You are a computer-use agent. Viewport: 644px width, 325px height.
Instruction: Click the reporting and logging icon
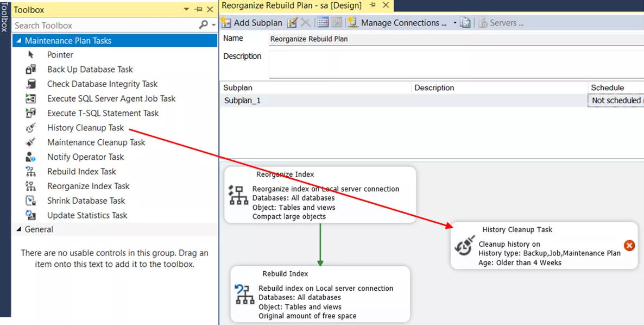point(465,23)
